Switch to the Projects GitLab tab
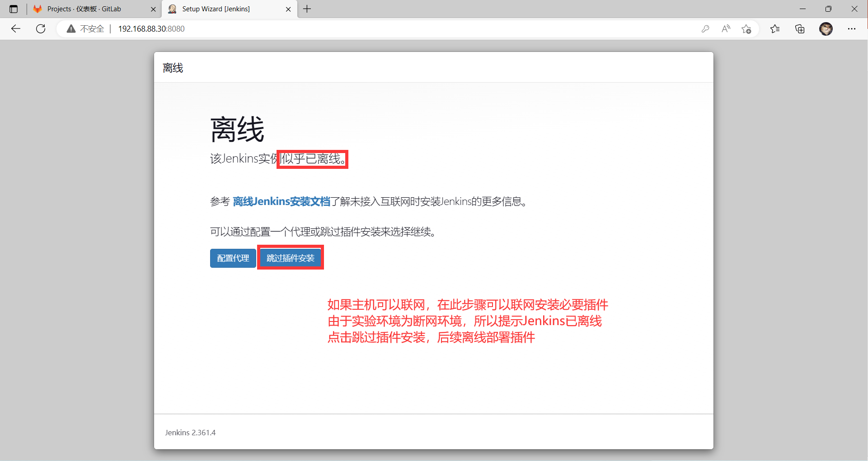This screenshot has height=461, width=868. [x=95, y=9]
